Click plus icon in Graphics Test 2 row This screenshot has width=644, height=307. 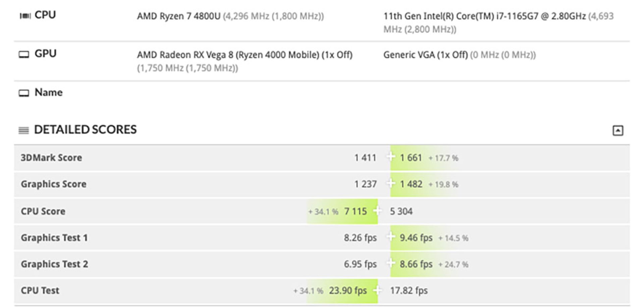click(390, 263)
